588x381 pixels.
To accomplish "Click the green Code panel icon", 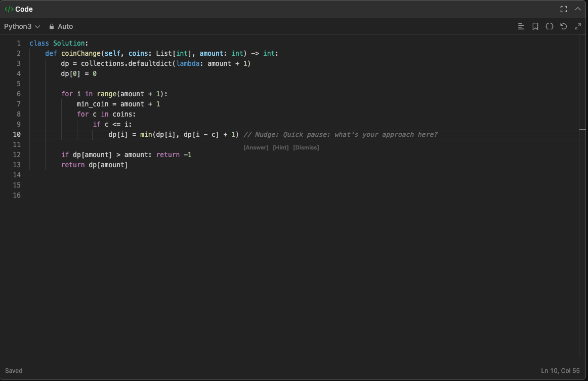I will click(9, 9).
